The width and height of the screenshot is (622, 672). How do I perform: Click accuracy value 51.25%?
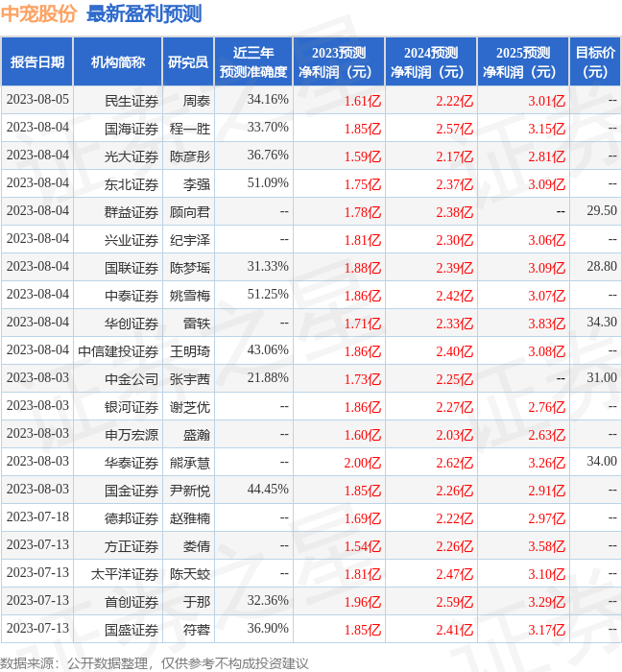point(268,295)
